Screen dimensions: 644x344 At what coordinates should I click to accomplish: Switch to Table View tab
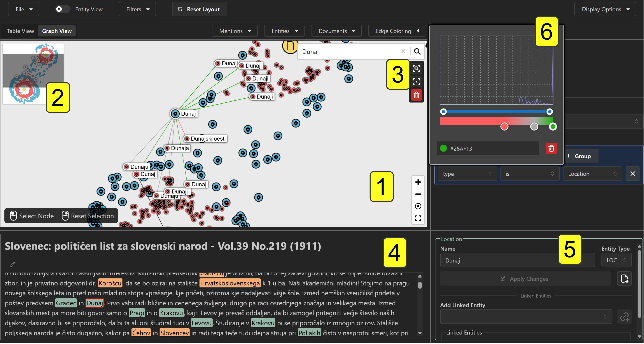pyautogui.click(x=20, y=31)
